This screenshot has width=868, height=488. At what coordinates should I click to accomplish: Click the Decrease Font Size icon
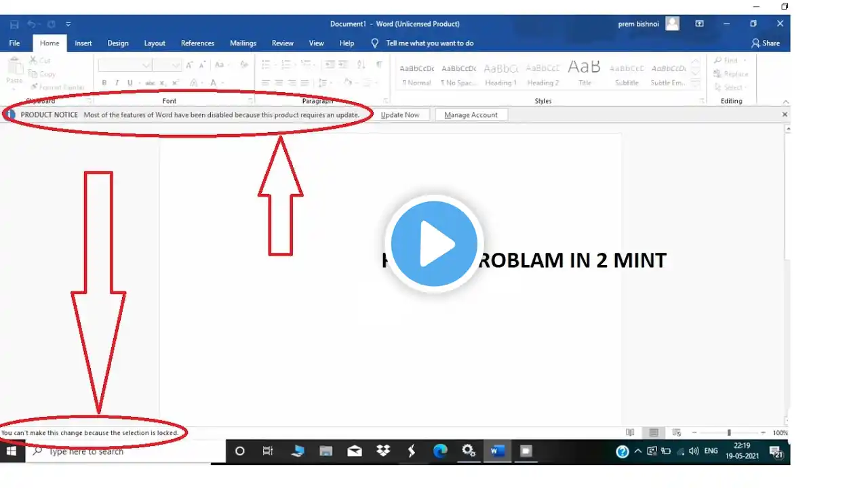coord(203,65)
